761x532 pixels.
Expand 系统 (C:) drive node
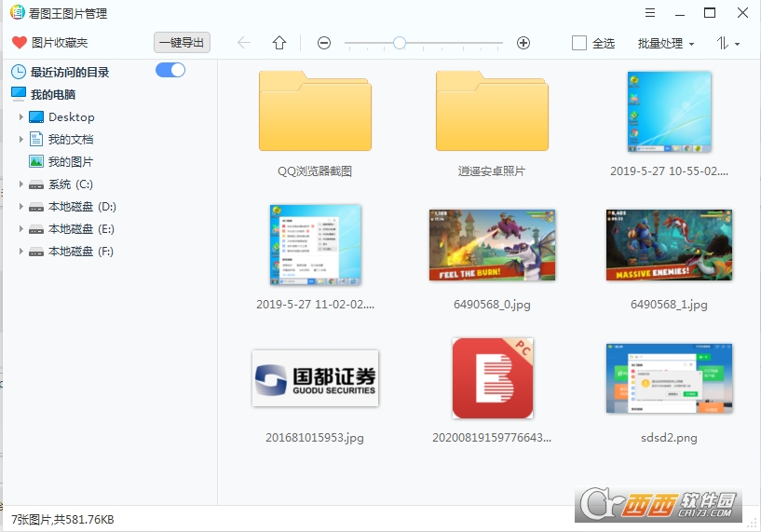point(21,184)
